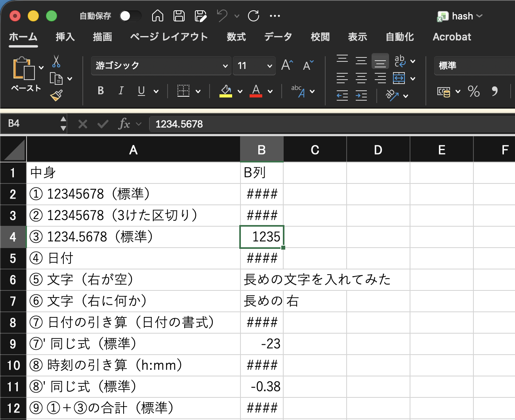Screen dimensions: 515x420
Task: Click the Wrap Text icon
Action: [x=400, y=61]
